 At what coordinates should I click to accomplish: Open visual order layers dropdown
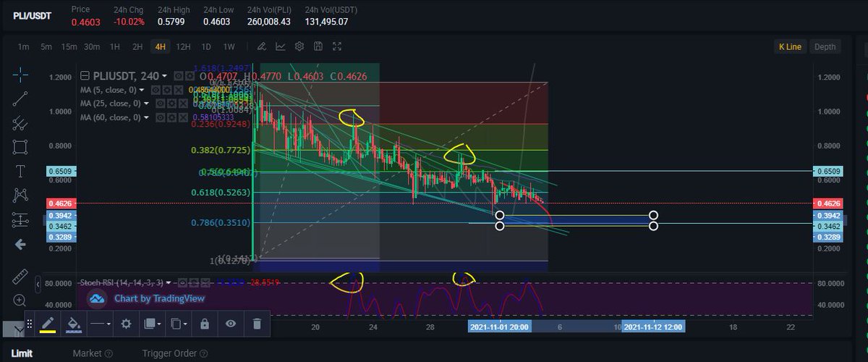click(x=151, y=324)
